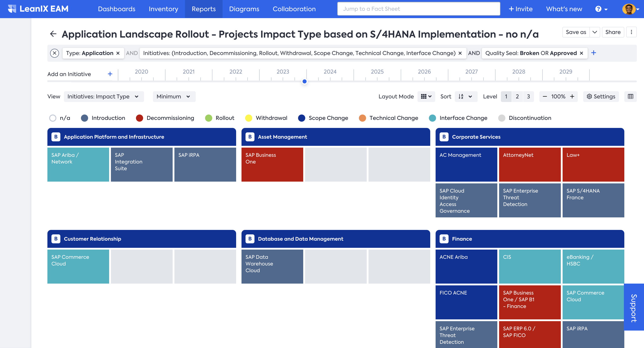Click the plus next to Add an Initiative

coord(110,74)
